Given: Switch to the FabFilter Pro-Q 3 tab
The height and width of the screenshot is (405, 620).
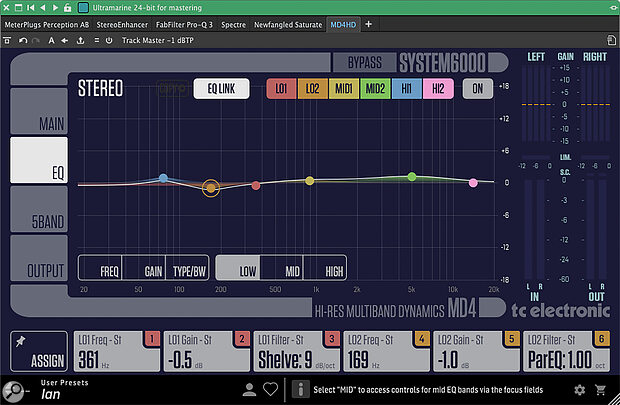Looking at the screenshot, I should point(161,23).
